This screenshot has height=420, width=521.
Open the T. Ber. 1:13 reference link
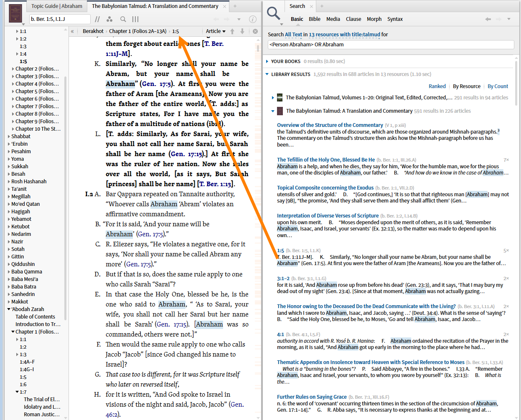(x=215, y=184)
